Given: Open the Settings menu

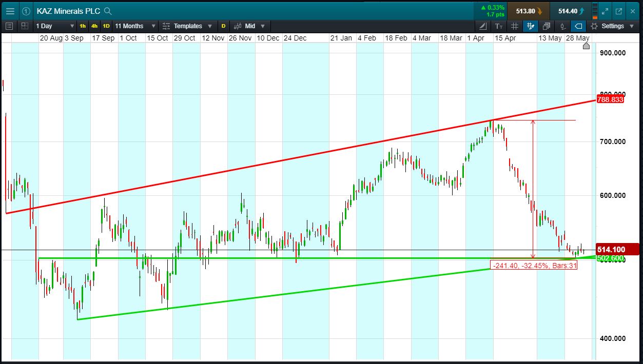Looking at the screenshot, I should click(612, 26).
